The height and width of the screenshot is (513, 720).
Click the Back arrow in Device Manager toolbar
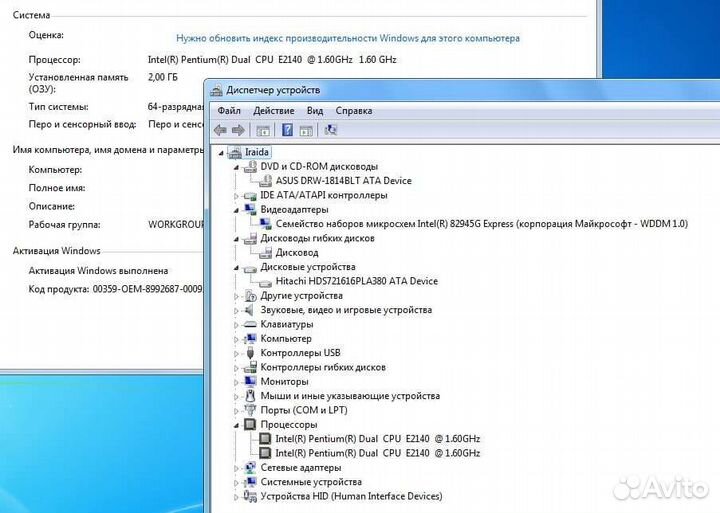pyautogui.click(x=220, y=130)
